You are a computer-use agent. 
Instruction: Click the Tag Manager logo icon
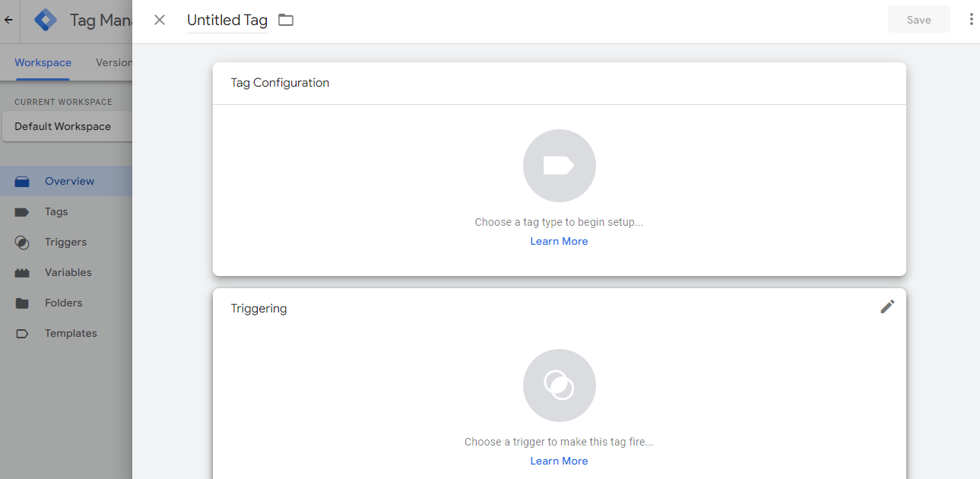click(46, 20)
